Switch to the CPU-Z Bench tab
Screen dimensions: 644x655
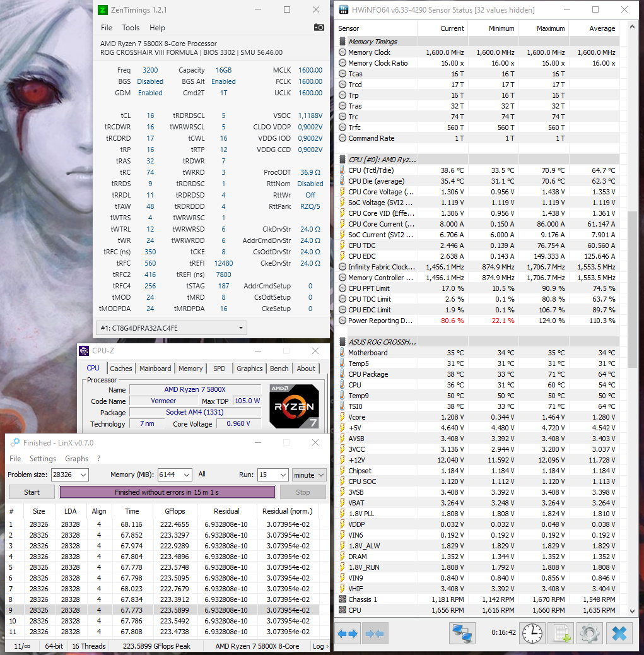[x=279, y=369]
